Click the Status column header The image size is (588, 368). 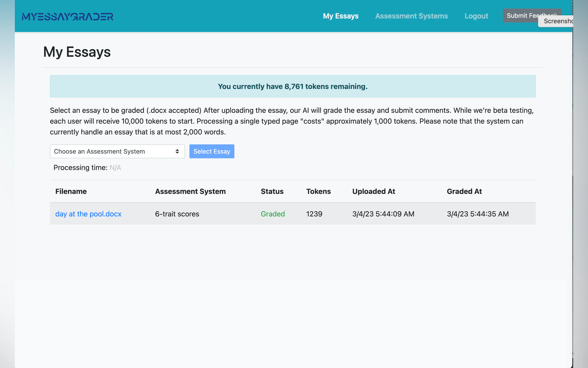click(272, 191)
